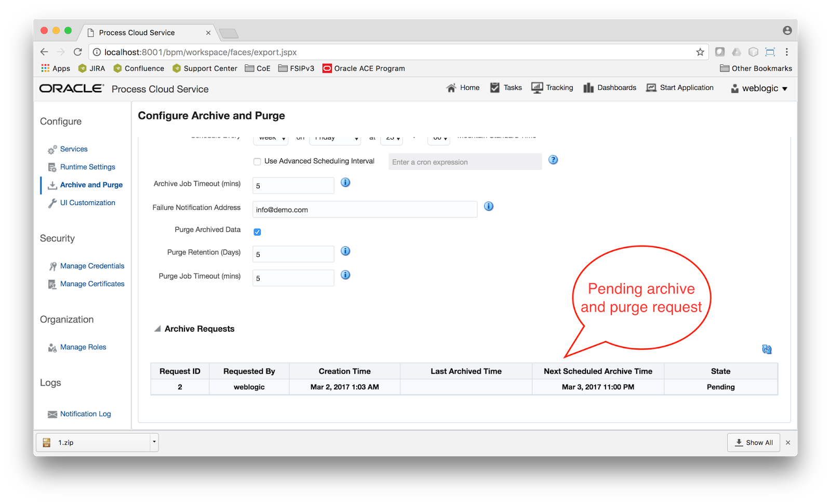
Task: Open the Confluence bookmark
Action: [143, 68]
